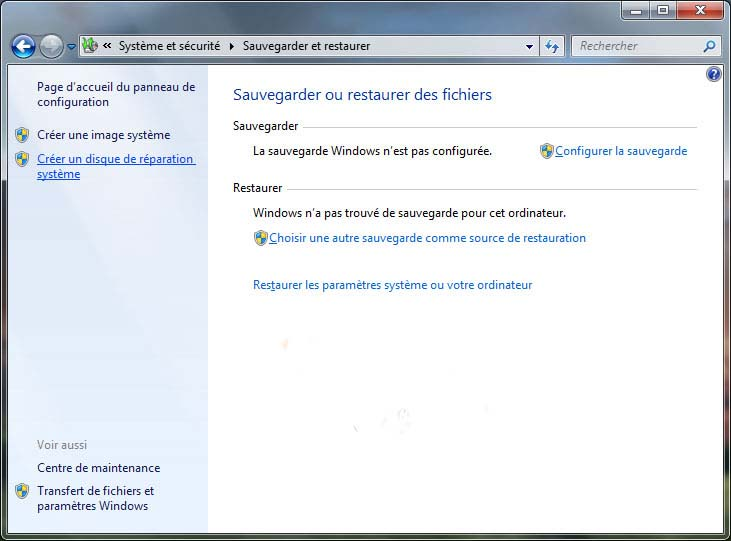
Task: Click Configurer la sauvegarde link
Action: pos(621,151)
